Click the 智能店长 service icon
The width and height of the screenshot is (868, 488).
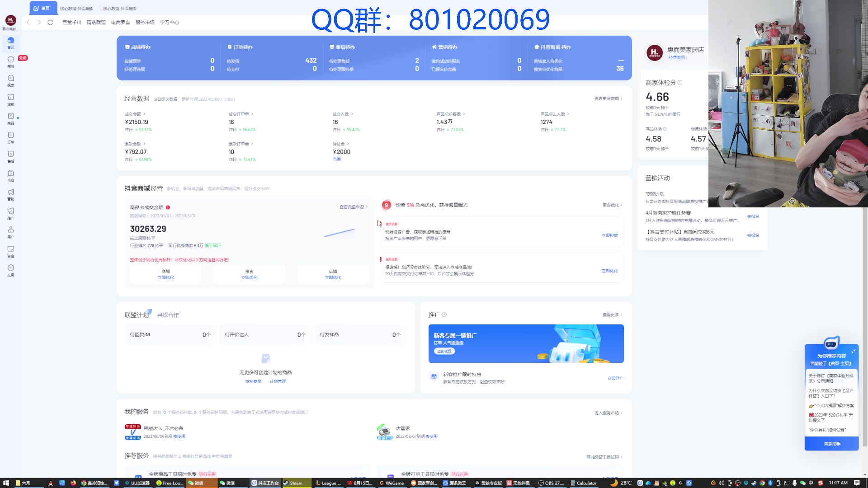tap(133, 432)
